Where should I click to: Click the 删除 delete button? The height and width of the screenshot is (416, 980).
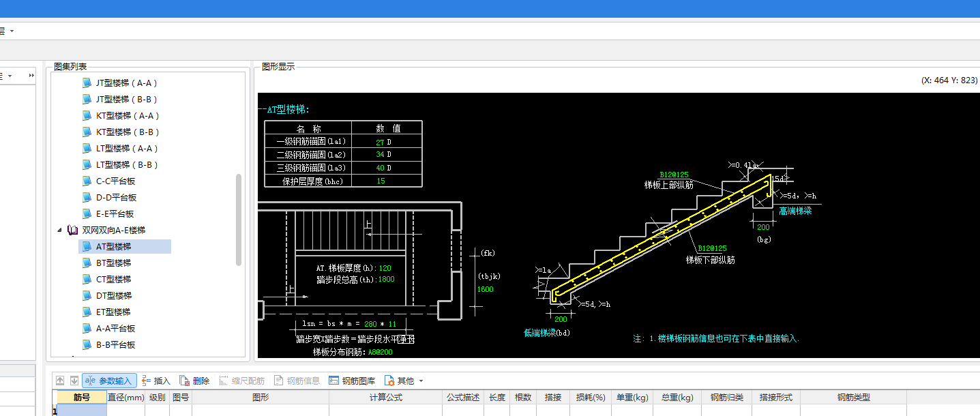coord(194,381)
